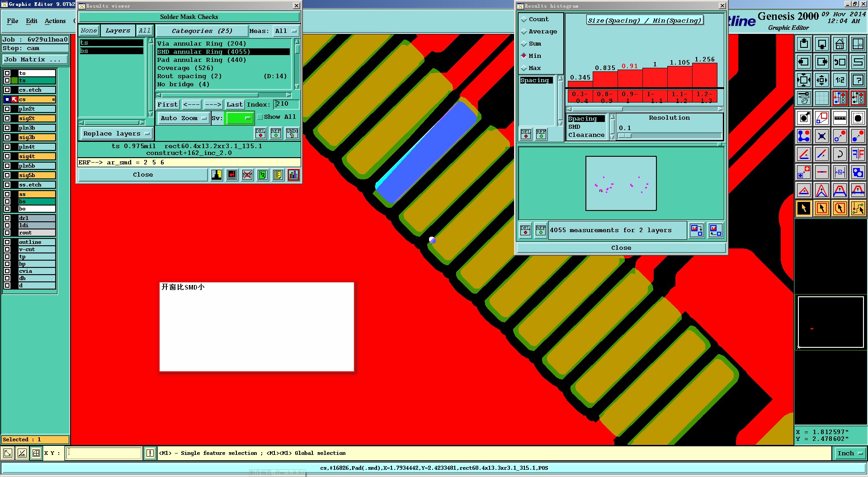Click the DEL icon in Results viewer
Image resolution: width=868 pixels, height=477 pixels.
click(260, 133)
